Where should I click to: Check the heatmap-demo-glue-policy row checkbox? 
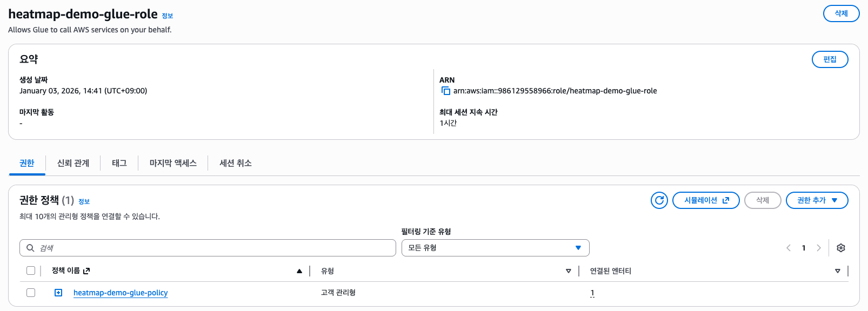31,293
